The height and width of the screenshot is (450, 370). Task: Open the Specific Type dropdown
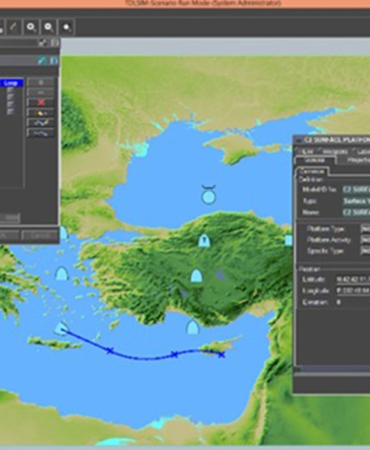365,251
